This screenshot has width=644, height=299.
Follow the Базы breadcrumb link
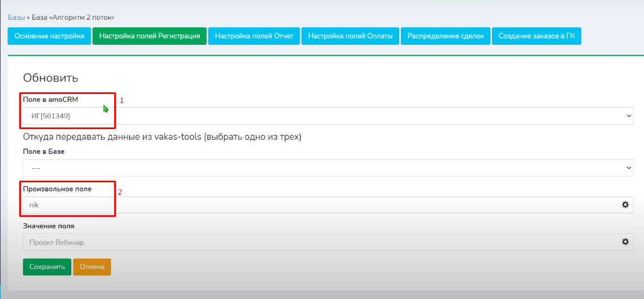(16, 18)
